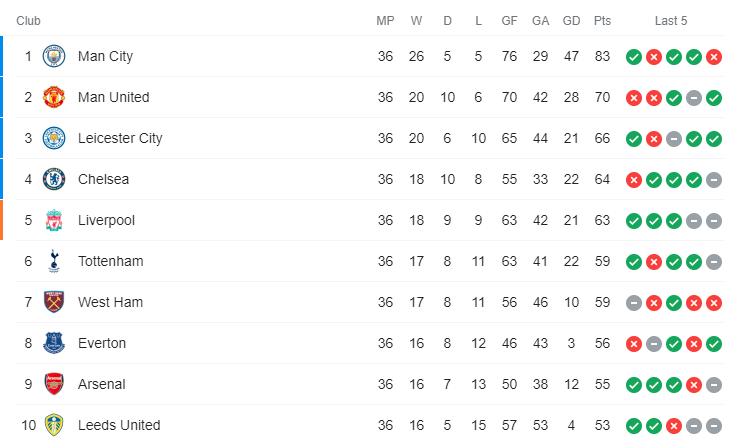Click the West Ham club crest

click(x=54, y=302)
